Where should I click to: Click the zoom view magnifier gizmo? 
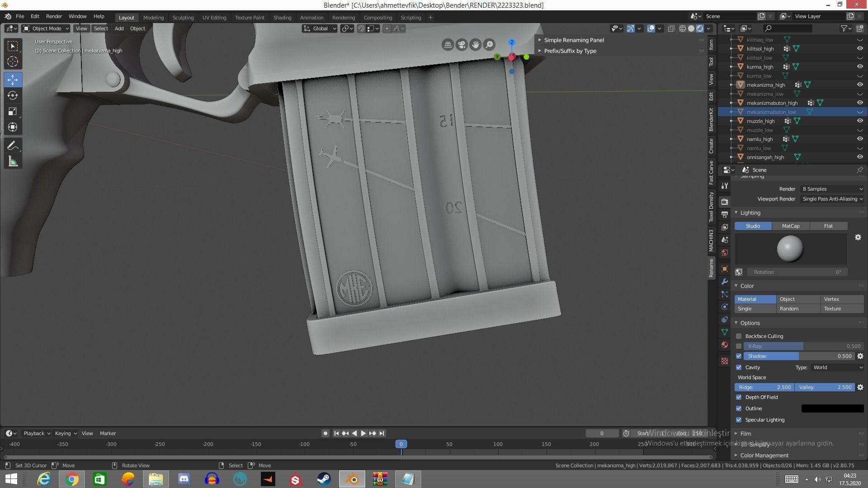pos(489,45)
